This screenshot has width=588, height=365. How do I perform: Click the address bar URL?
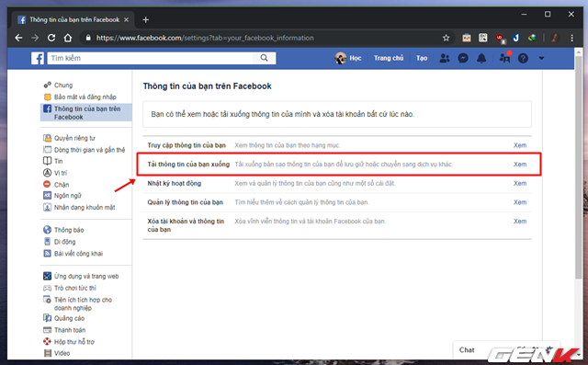[205, 38]
